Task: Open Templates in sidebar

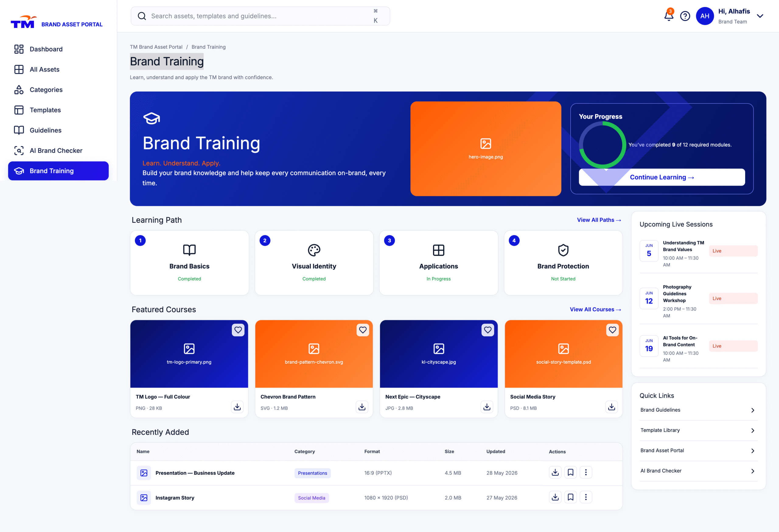Action: pos(58,110)
